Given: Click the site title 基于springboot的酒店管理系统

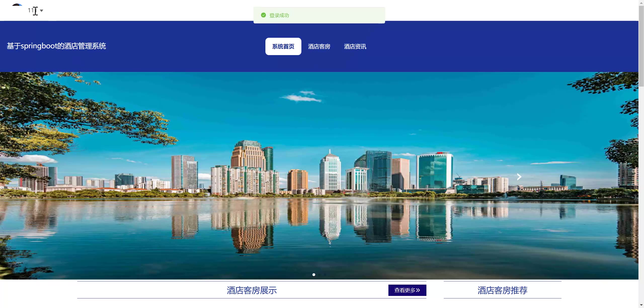Looking at the screenshot, I should pos(56,46).
